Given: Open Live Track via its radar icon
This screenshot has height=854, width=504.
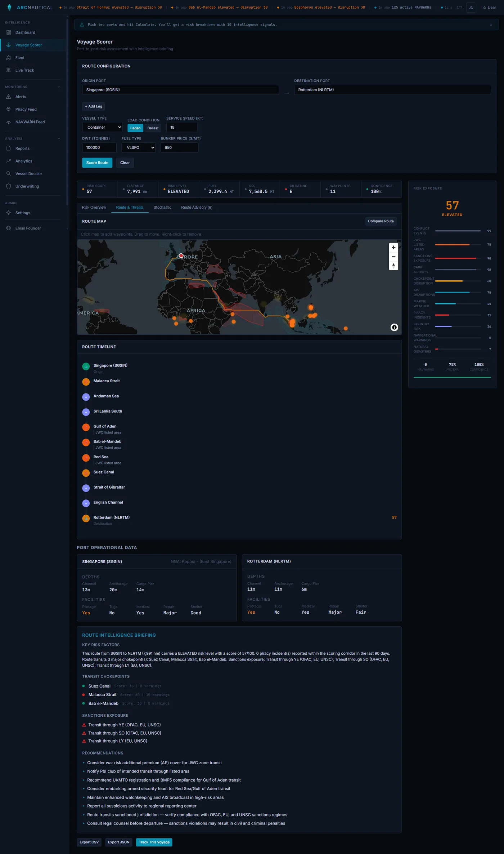Looking at the screenshot, I should 9,70.
